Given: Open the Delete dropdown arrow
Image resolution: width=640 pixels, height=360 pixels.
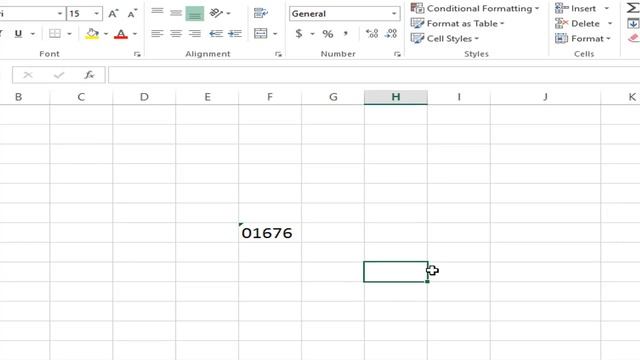Looking at the screenshot, I should click(x=610, y=24).
